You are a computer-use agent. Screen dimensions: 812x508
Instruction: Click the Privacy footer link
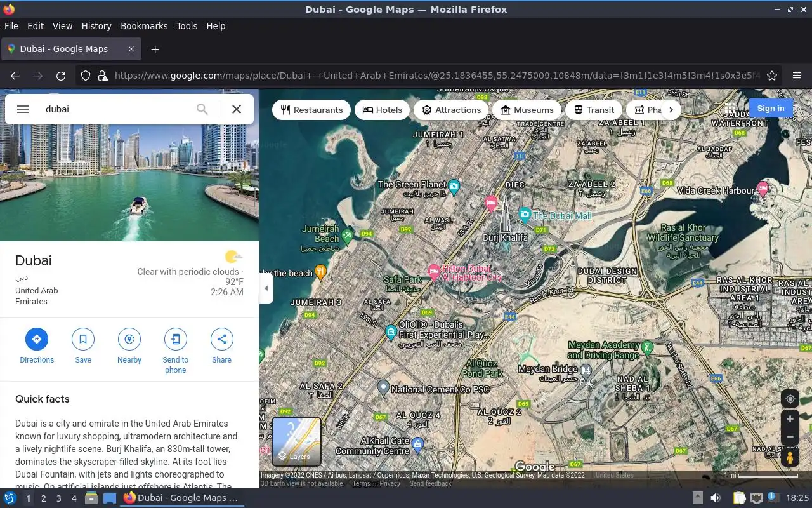point(390,484)
